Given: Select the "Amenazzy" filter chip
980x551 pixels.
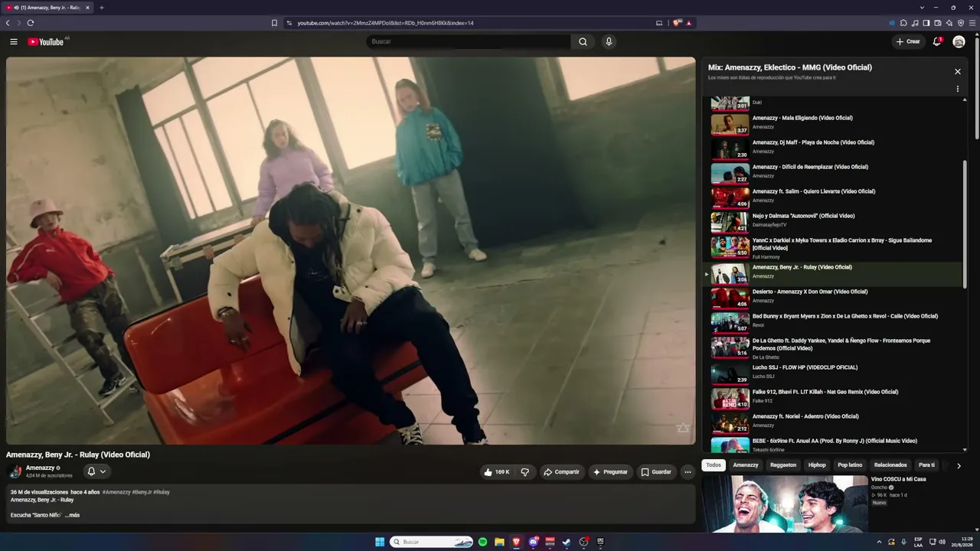Looking at the screenshot, I should 746,465.
